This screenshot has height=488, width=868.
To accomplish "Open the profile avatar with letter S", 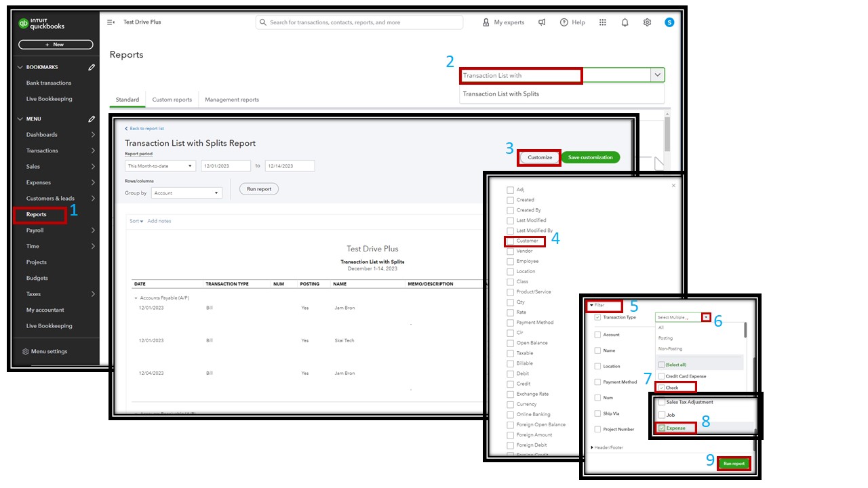I will click(x=669, y=22).
